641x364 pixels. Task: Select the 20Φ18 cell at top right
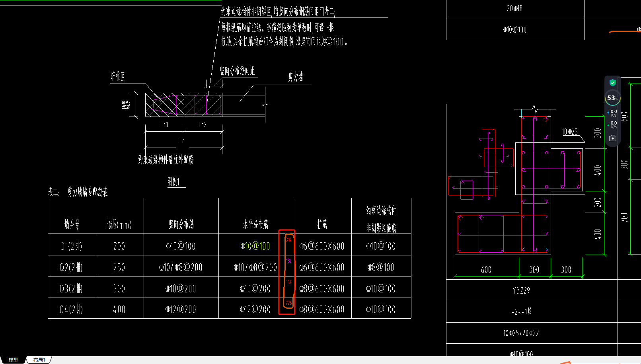click(515, 8)
